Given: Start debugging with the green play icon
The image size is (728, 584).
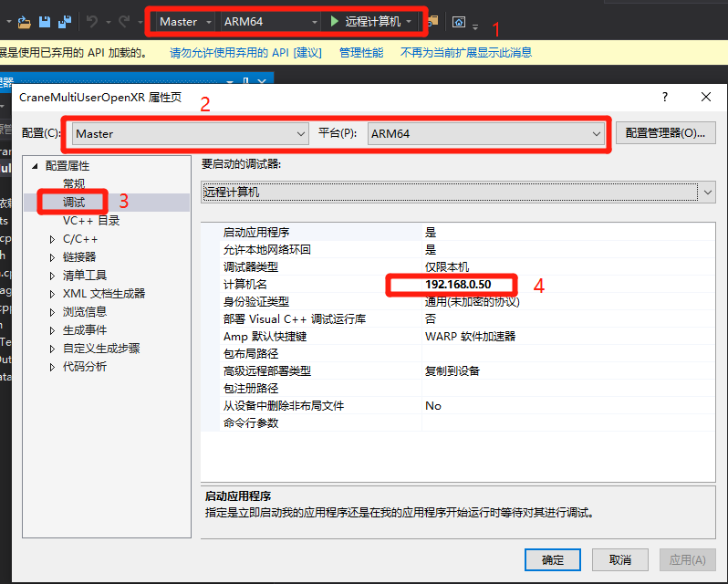Looking at the screenshot, I should (x=334, y=21).
